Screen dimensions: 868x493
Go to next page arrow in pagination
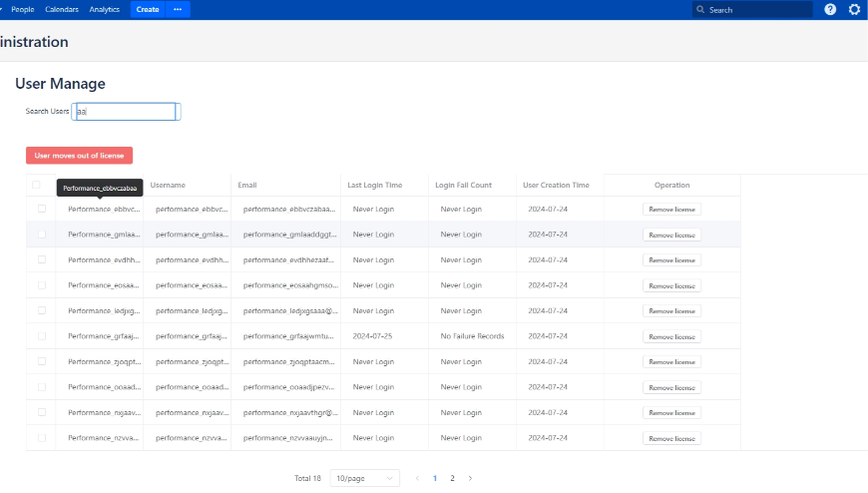(x=470, y=478)
